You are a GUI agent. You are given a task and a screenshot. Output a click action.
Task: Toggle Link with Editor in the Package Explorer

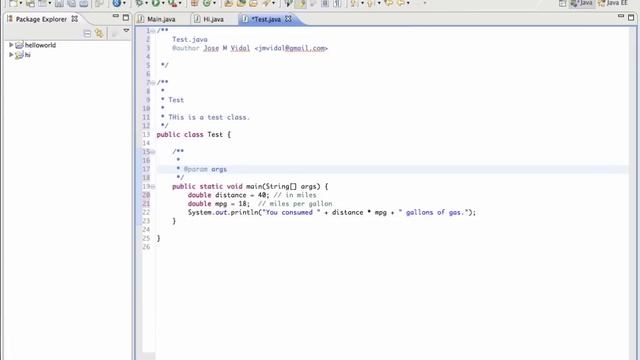click(99, 33)
